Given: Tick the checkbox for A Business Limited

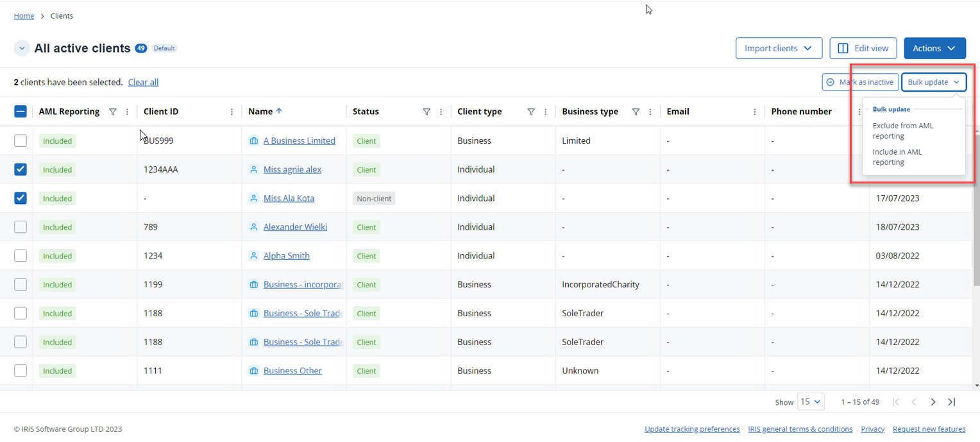Looking at the screenshot, I should (21, 140).
